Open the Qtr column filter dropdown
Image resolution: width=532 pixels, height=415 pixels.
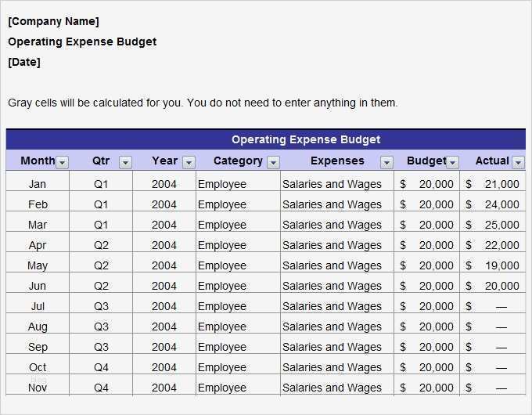coord(125,162)
